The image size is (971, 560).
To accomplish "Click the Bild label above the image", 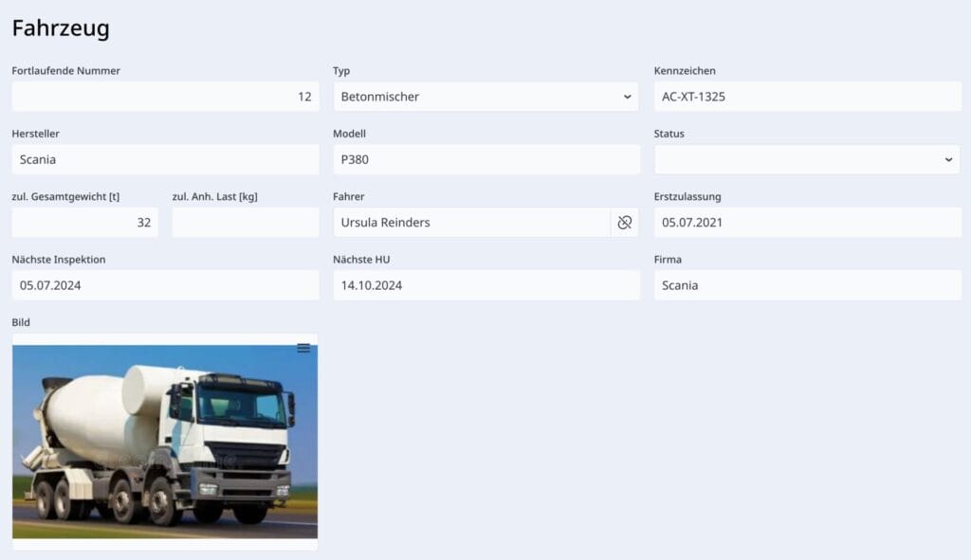I will point(18,322).
